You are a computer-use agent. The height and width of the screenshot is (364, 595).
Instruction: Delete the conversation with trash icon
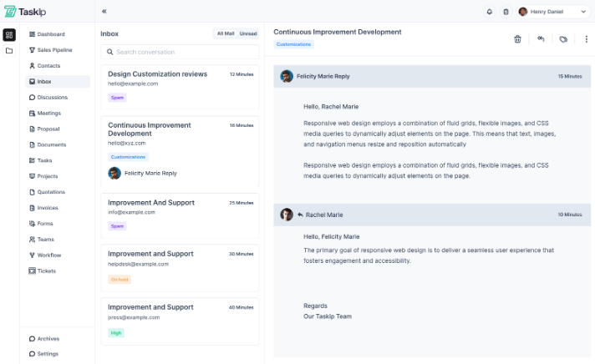click(x=517, y=38)
